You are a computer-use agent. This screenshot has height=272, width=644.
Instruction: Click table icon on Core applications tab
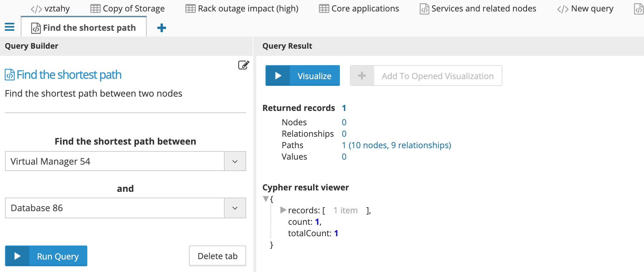point(324,9)
